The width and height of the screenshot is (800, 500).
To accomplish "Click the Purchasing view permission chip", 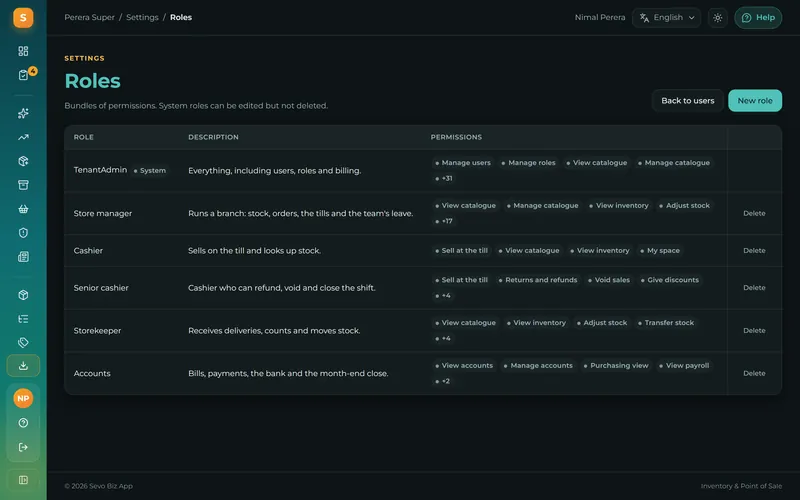I will click(616, 366).
